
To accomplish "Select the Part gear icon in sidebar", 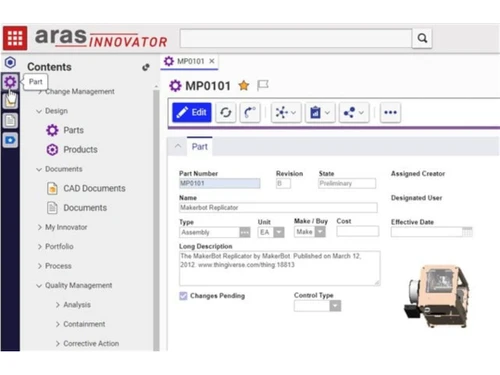I will point(10,82).
